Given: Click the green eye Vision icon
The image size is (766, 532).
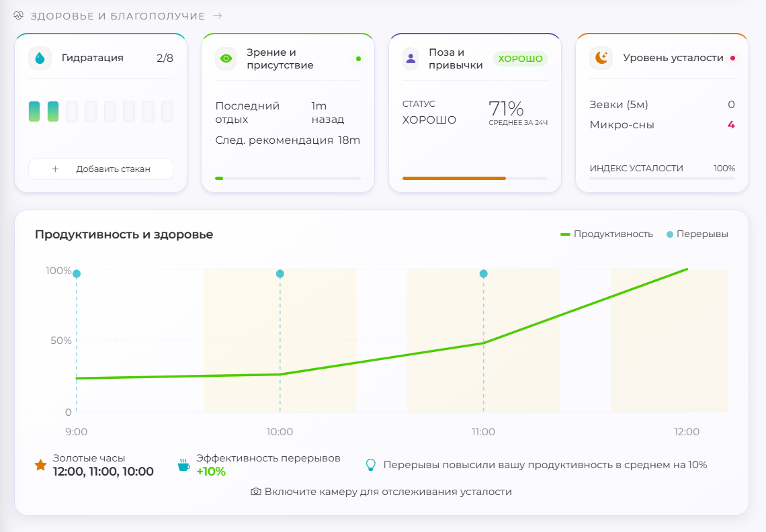Looking at the screenshot, I should point(226,58).
